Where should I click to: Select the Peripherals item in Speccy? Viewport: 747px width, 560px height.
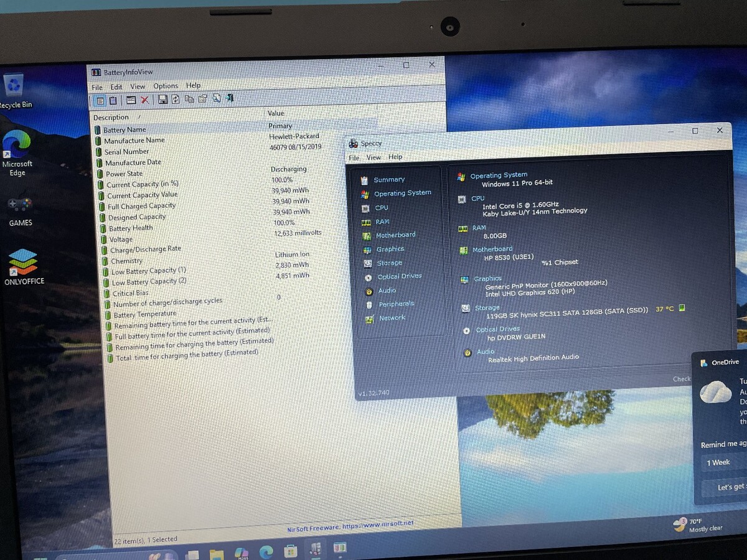396,304
